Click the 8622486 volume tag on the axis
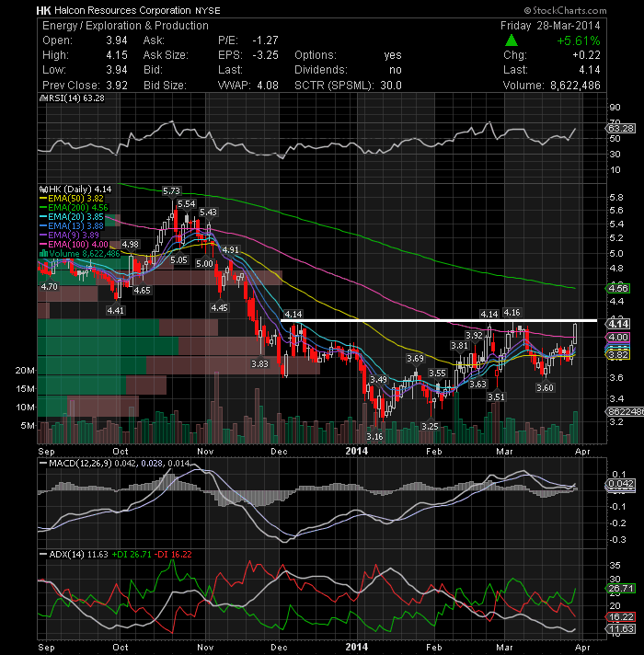The width and height of the screenshot is (644, 655). [x=625, y=412]
